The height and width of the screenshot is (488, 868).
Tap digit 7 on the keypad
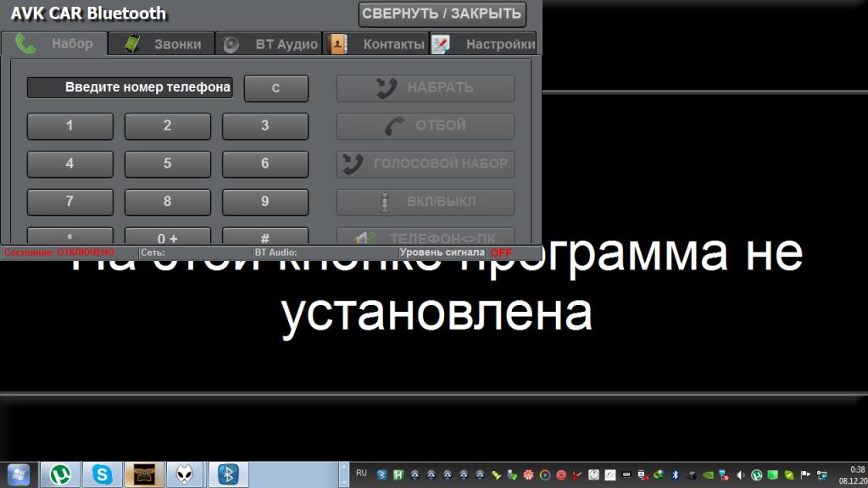(70, 202)
